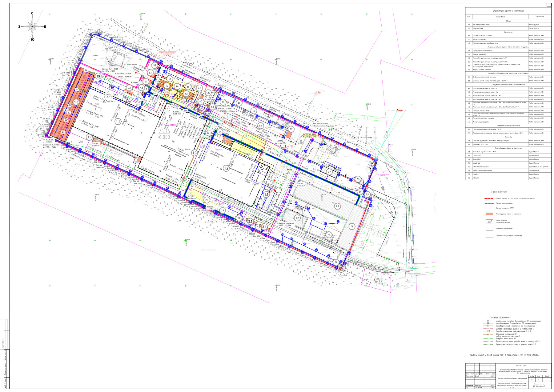The width and height of the screenshot is (554, 392).
Task: Click the large elevation text 36.75
Action: (x=164, y=131)
